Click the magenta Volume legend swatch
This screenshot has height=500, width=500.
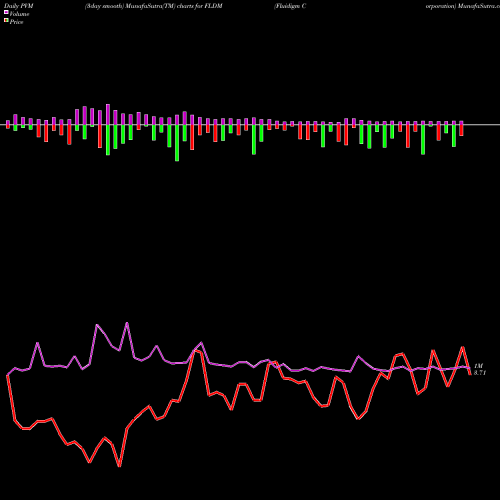point(6,12)
